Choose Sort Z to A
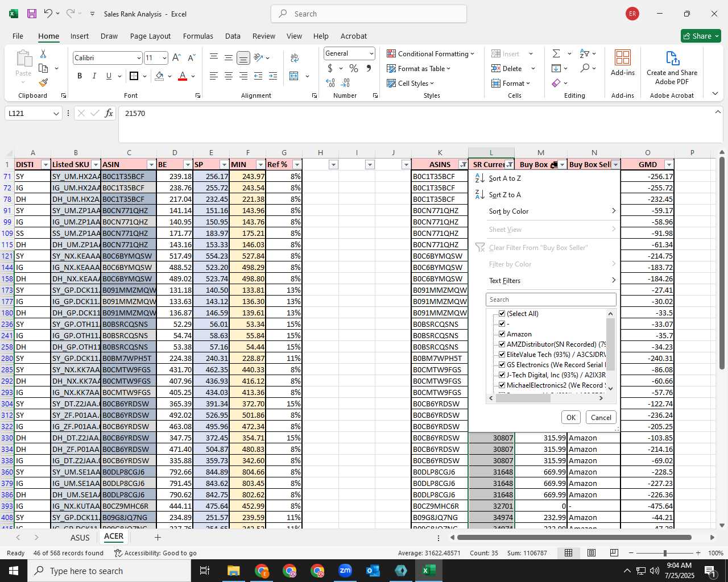The width and height of the screenshot is (728, 582). coord(504,195)
